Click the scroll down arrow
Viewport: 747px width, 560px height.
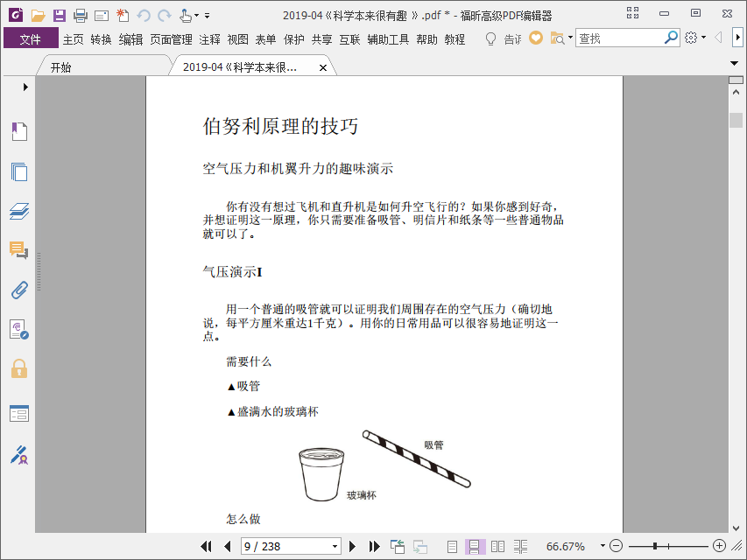736,528
